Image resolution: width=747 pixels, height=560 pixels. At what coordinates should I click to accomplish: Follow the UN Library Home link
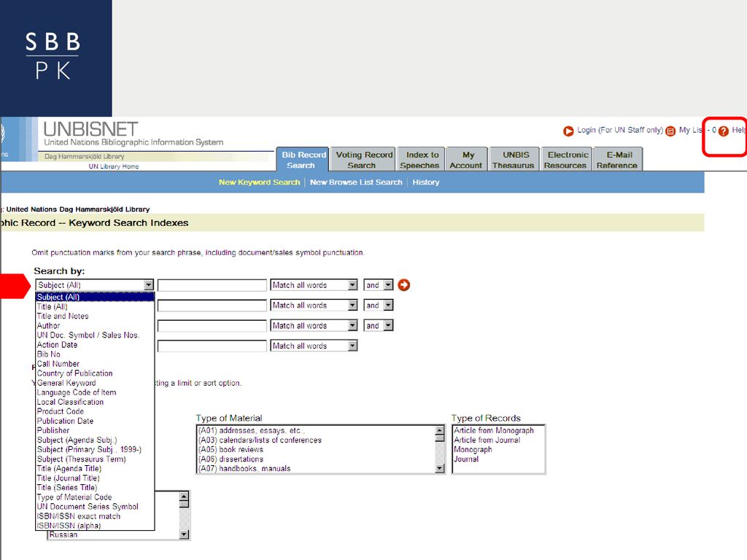tap(113, 166)
